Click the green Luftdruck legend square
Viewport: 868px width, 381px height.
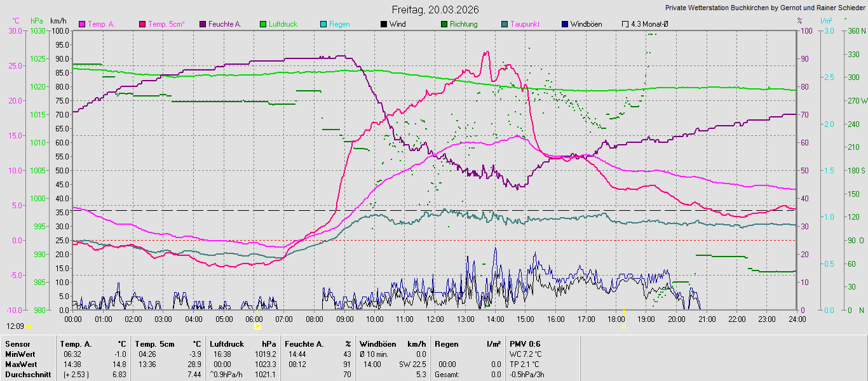(263, 24)
